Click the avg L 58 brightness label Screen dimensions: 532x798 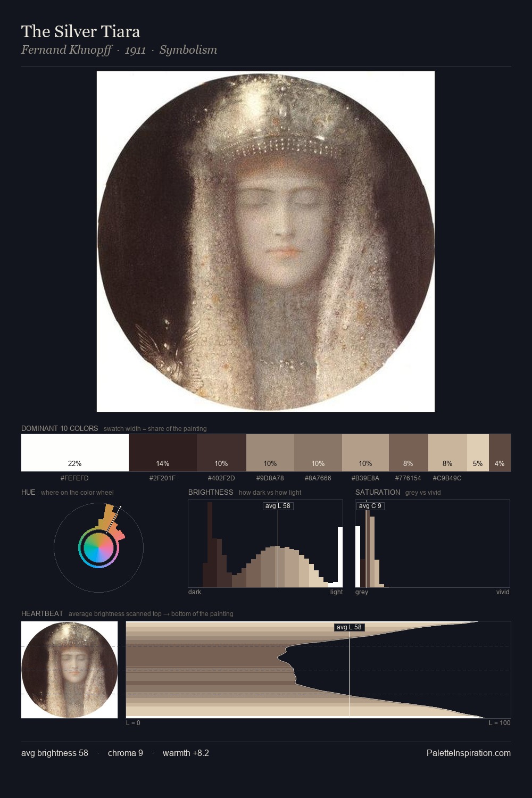click(x=278, y=506)
